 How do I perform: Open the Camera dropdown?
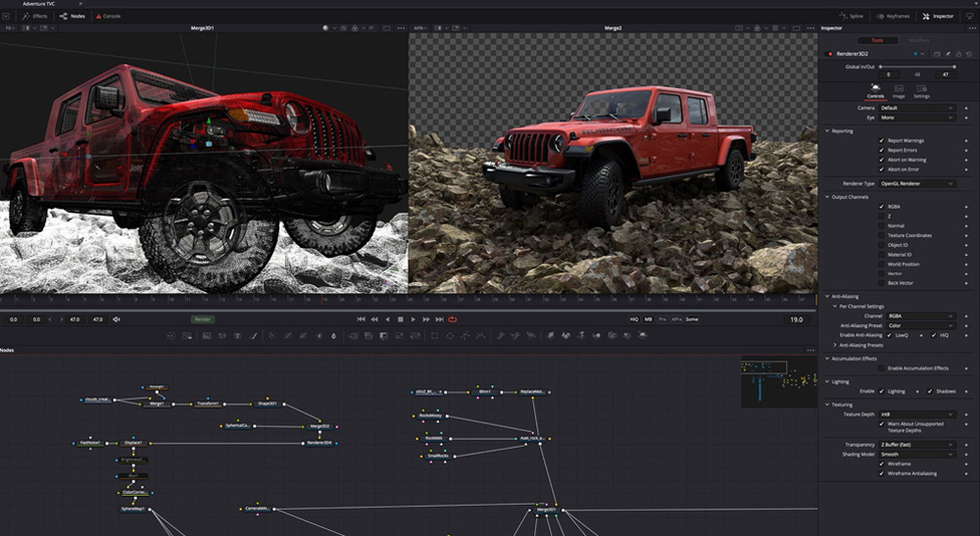coord(917,108)
